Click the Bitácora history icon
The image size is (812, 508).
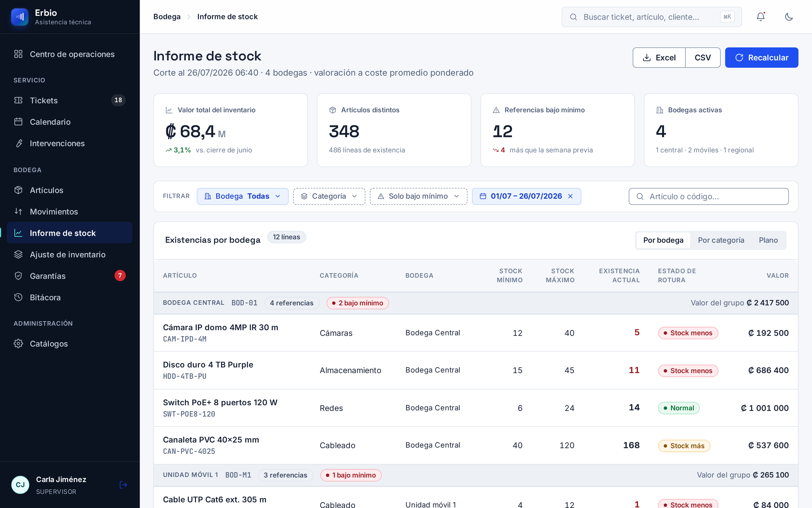click(18, 297)
